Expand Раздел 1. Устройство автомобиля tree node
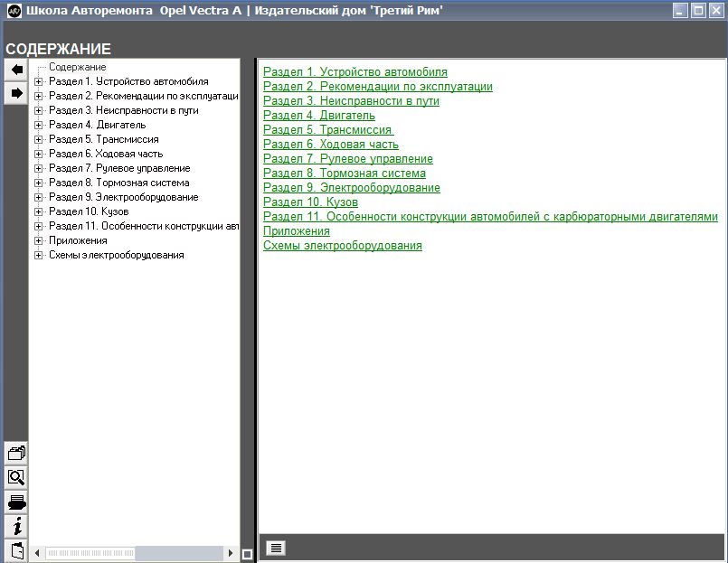The width and height of the screenshot is (728, 563). 39,81
